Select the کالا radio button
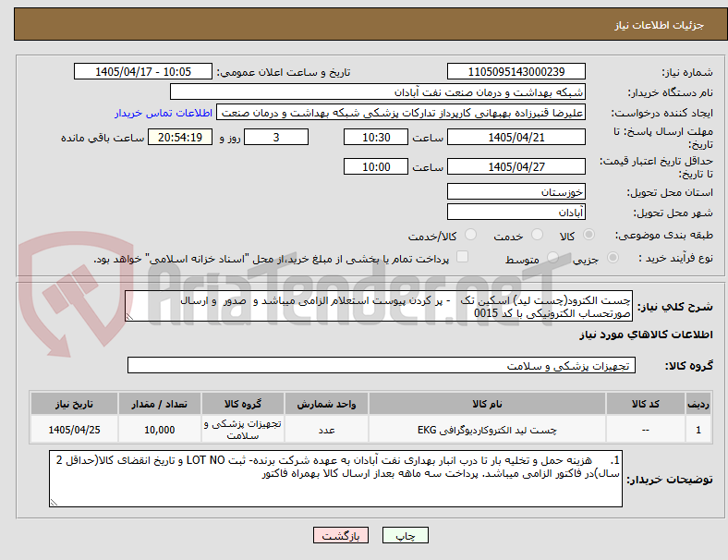 coord(588,235)
